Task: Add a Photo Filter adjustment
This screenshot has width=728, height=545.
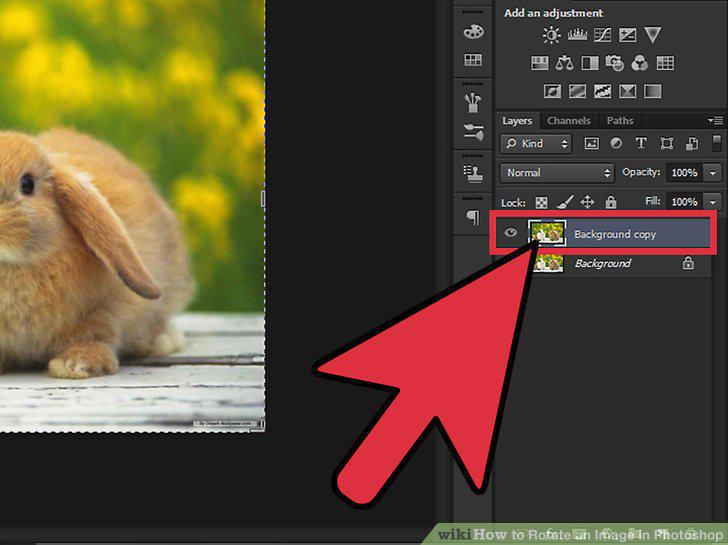Action: pyautogui.click(x=615, y=63)
